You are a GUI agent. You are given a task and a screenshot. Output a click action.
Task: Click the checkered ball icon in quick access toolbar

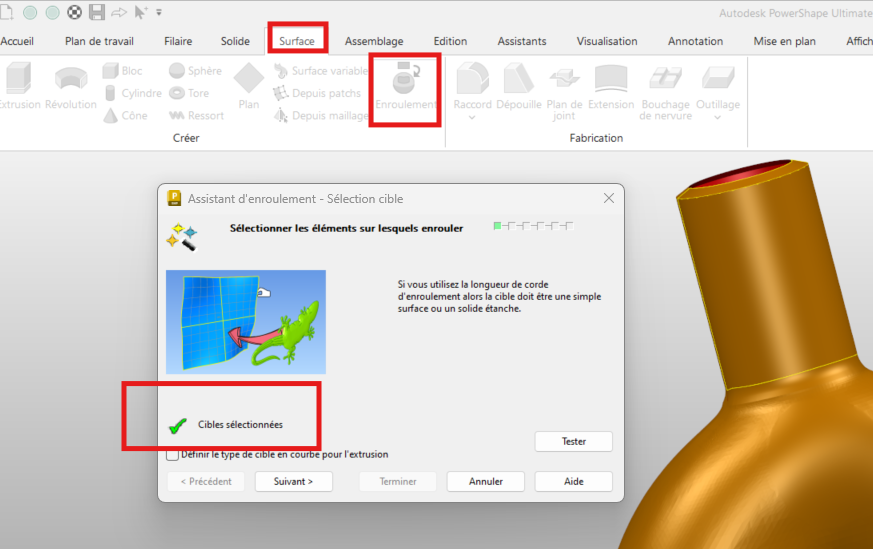coord(74,12)
